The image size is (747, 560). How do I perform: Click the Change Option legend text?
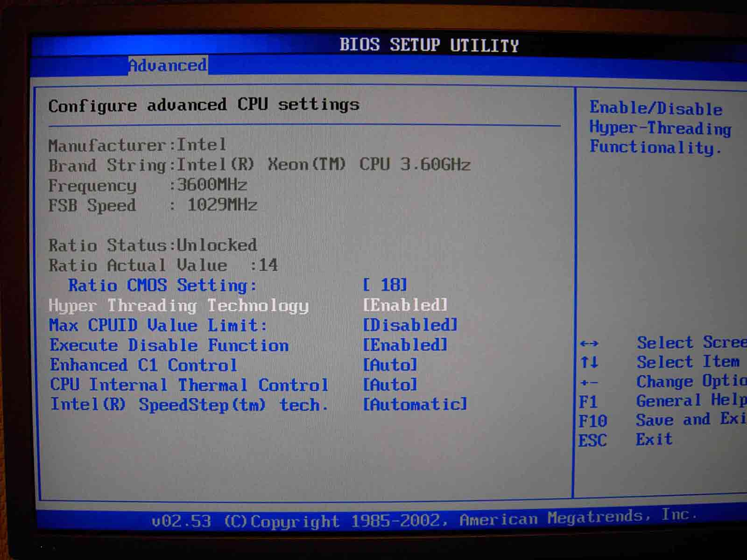pos(692,381)
